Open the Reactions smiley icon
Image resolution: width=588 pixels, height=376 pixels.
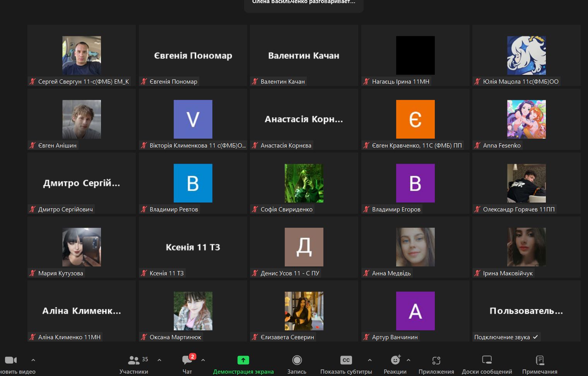[x=395, y=360]
